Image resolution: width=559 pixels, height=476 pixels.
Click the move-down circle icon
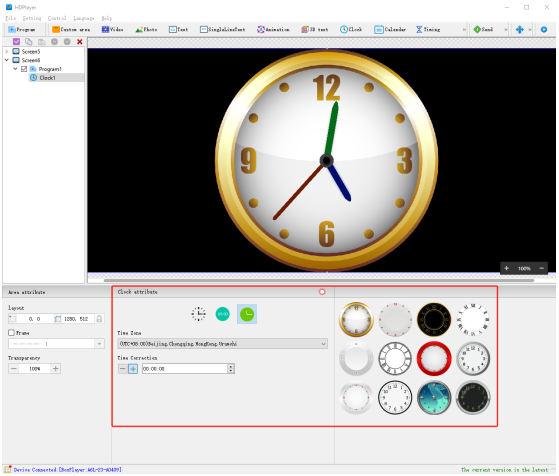[x=67, y=42]
